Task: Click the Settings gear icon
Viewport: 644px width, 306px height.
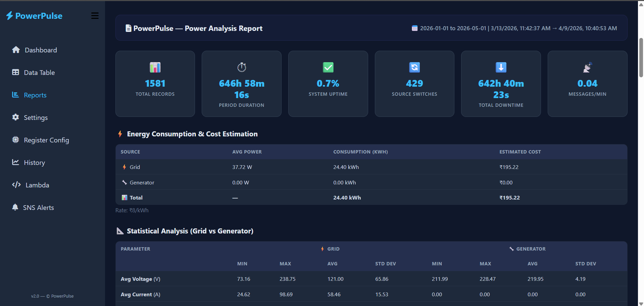Action: click(15, 117)
